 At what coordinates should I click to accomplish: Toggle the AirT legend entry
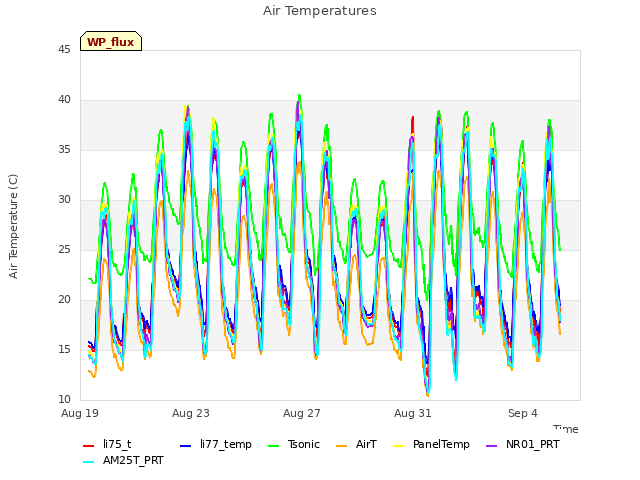tap(356, 444)
